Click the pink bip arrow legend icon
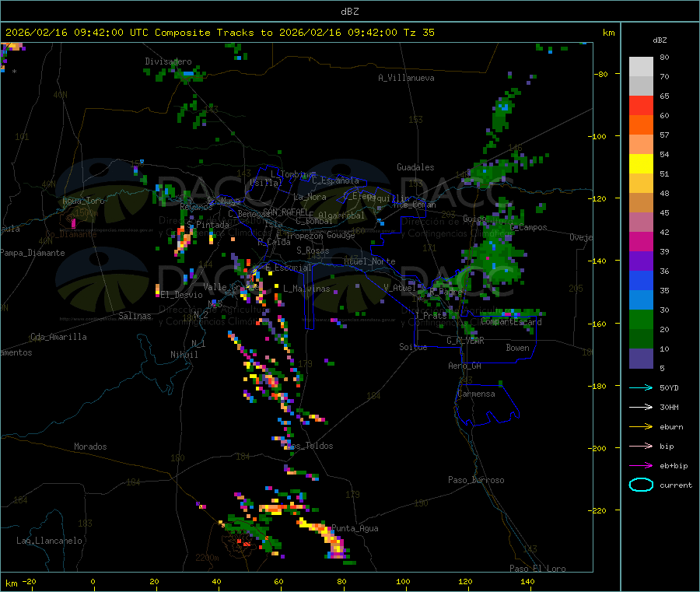Screen dimensions: 700x592 pos(641,446)
